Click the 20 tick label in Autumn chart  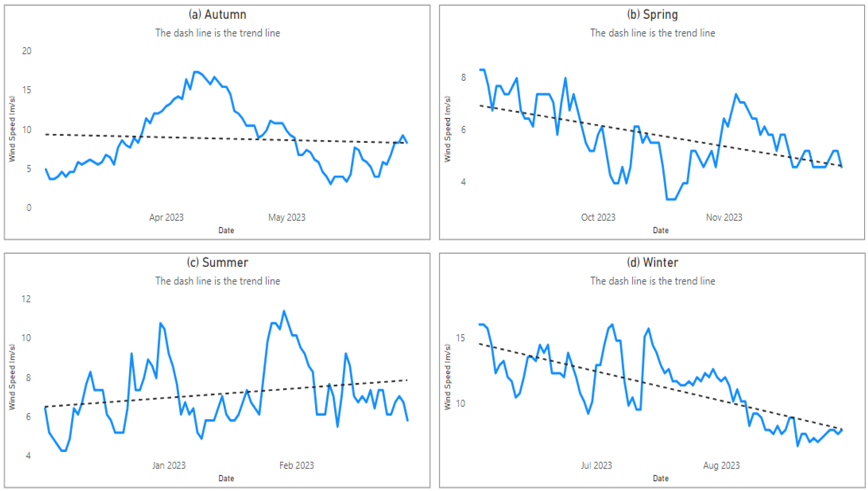(x=27, y=51)
